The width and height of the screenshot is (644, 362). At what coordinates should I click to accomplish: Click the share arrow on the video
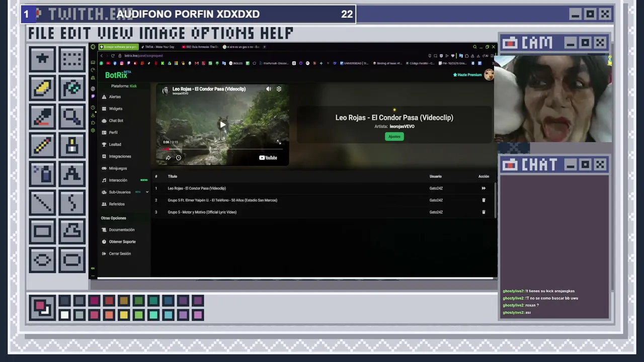(x=168, y=158)
